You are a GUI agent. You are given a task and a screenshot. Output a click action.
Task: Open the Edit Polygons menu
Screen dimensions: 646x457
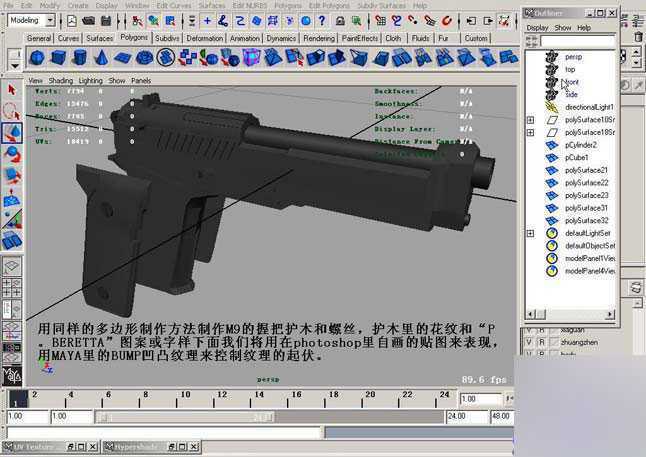click(x=329, y=6)
